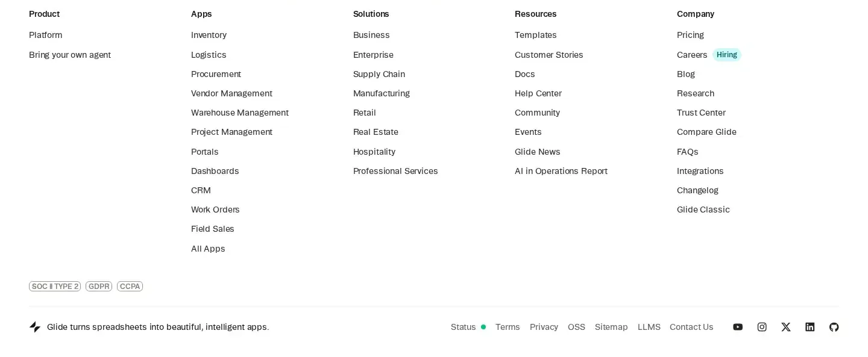Go to Warehouse Management app page
Screen dimensions: 868x357
[x=240, y=113]
